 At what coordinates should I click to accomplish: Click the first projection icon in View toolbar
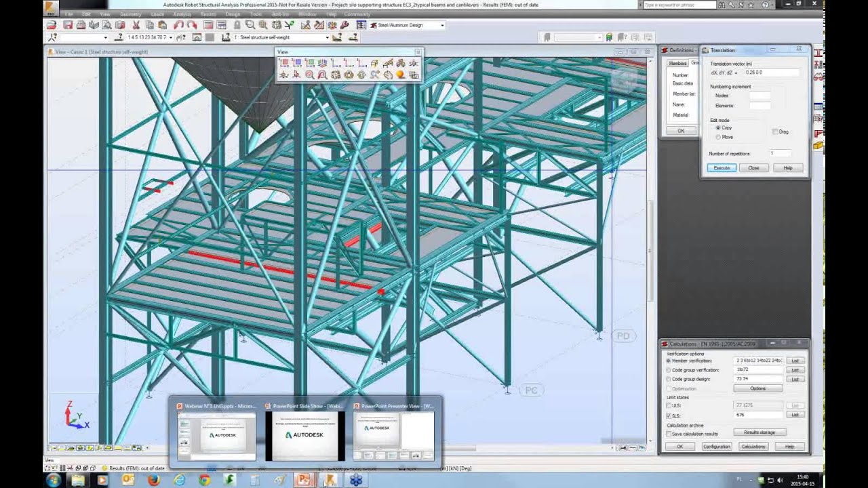[x=284, y=63]
